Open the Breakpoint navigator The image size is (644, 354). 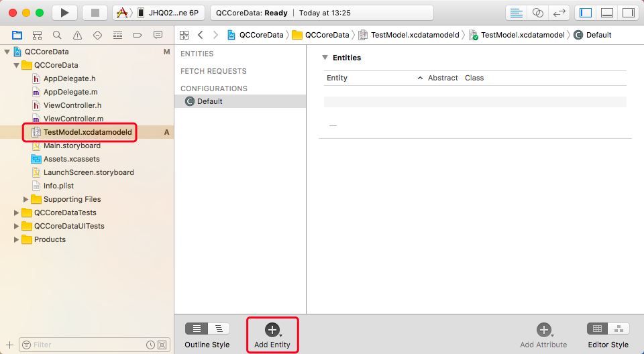point(138,35)
